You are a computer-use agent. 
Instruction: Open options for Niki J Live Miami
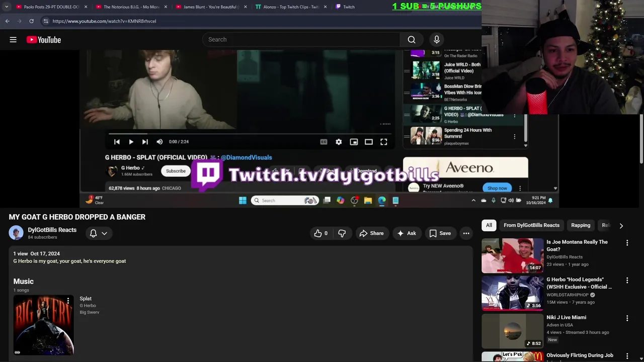click(627, 318)
